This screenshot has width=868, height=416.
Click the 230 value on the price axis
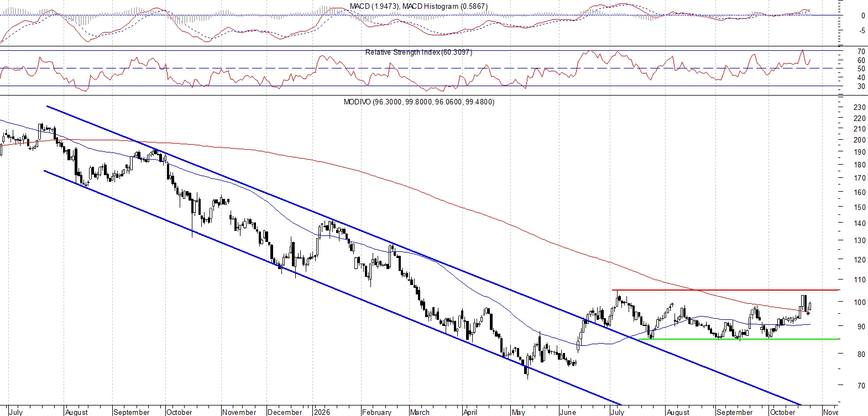pyautogui.click(x=860, y=107)
